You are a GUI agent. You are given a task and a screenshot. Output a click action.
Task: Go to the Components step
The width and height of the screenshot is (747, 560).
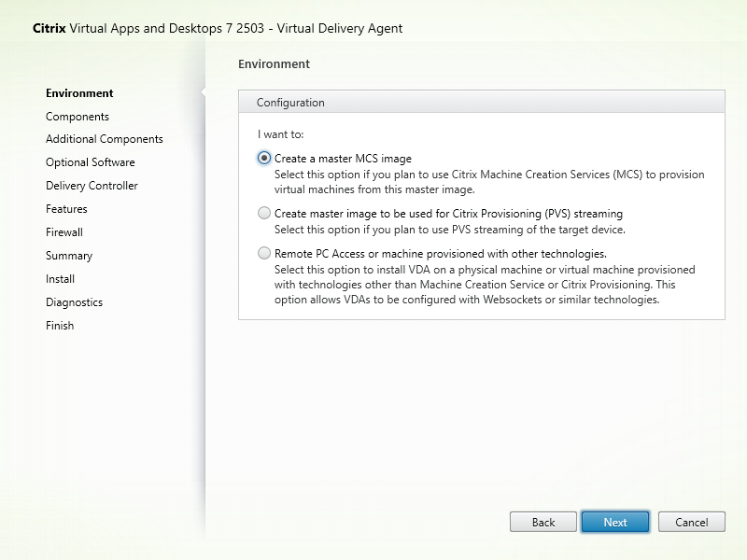pos(78,117)
